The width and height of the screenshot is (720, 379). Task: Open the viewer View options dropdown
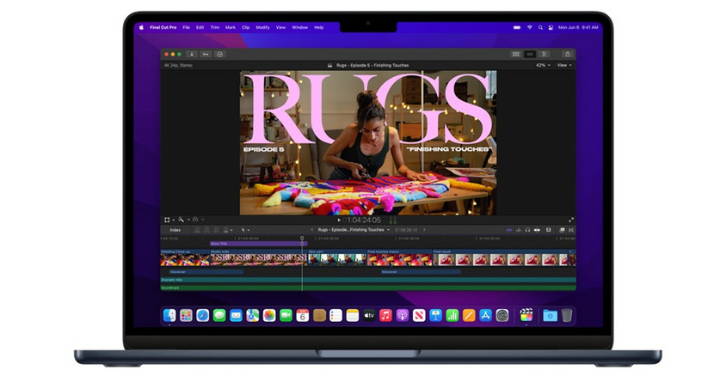(564, 66)
